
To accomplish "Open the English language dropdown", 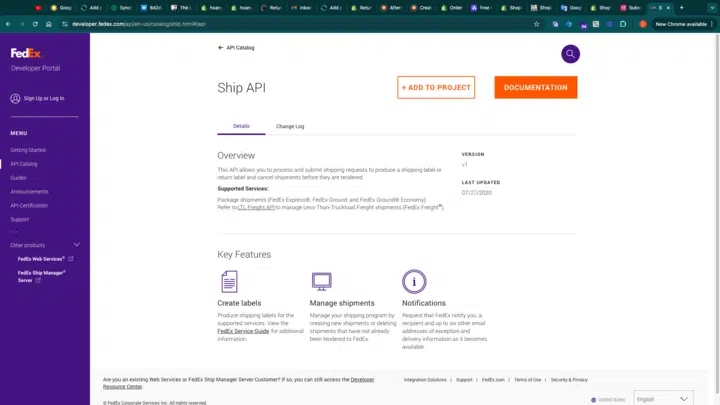I will click(663, 398).
